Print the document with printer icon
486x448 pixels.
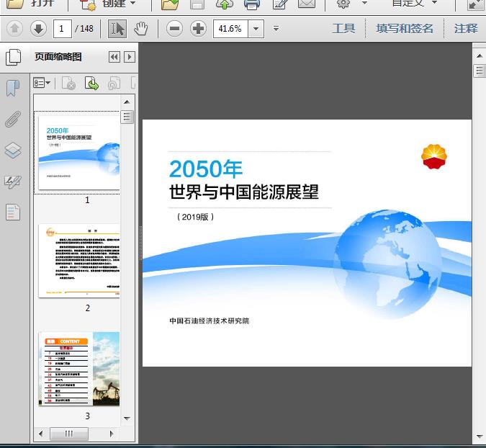[x=252, y=4]
